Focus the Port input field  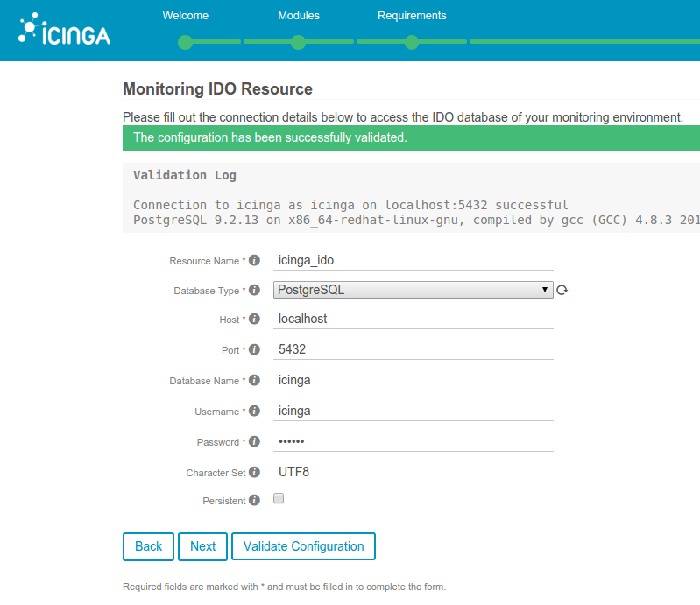click(x=414, y=349)
